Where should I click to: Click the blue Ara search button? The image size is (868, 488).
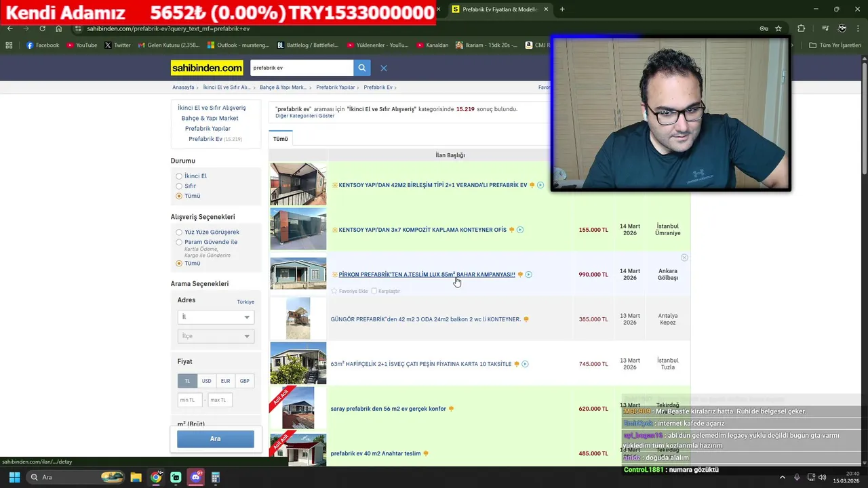click(216, 439)
